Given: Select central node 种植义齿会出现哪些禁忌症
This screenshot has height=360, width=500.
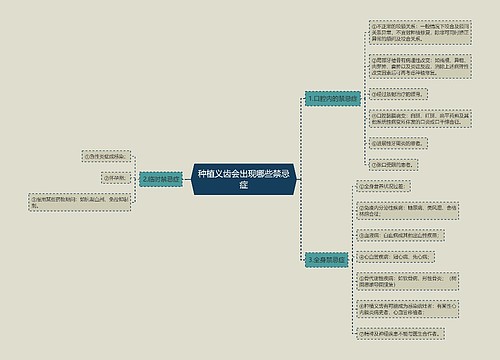Looking at the screenshot, I should point(244,179).
